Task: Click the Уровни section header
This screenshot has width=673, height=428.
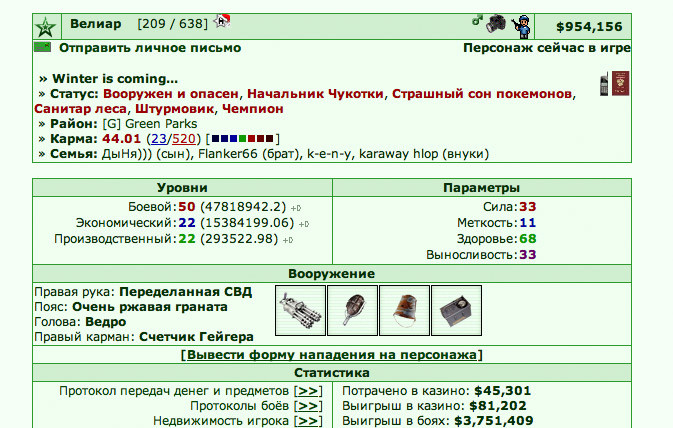Action: 182,188
